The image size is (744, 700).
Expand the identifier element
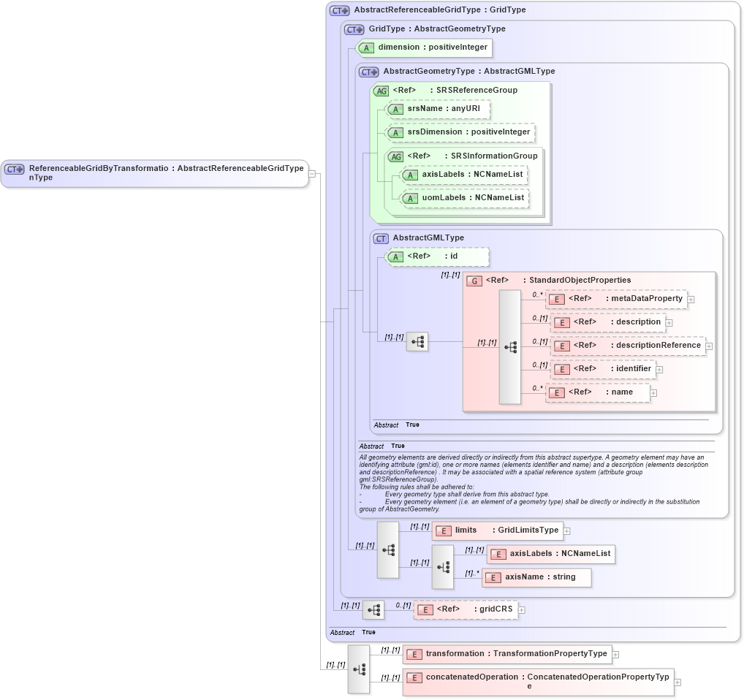click(x=659, y=370)
